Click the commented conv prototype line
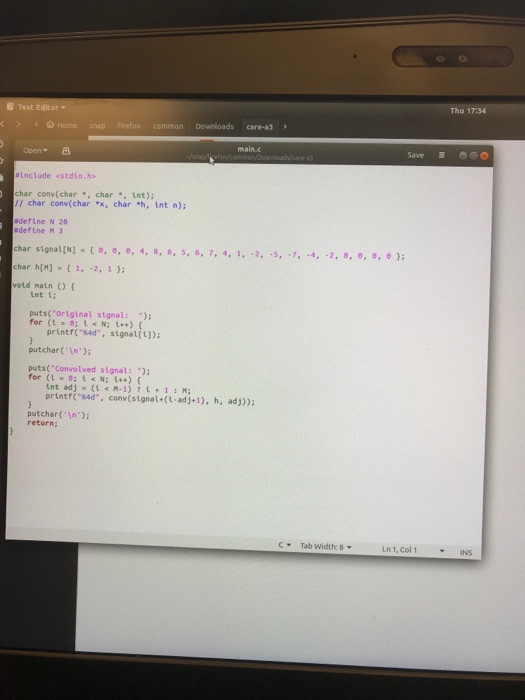 (100, 204)
